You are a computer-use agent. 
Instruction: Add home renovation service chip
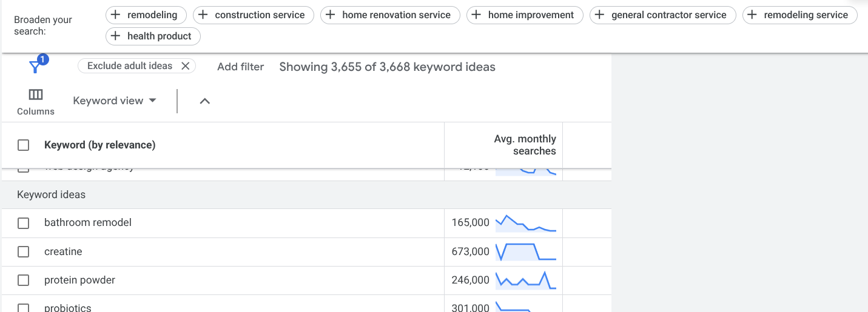pos(389,15)
